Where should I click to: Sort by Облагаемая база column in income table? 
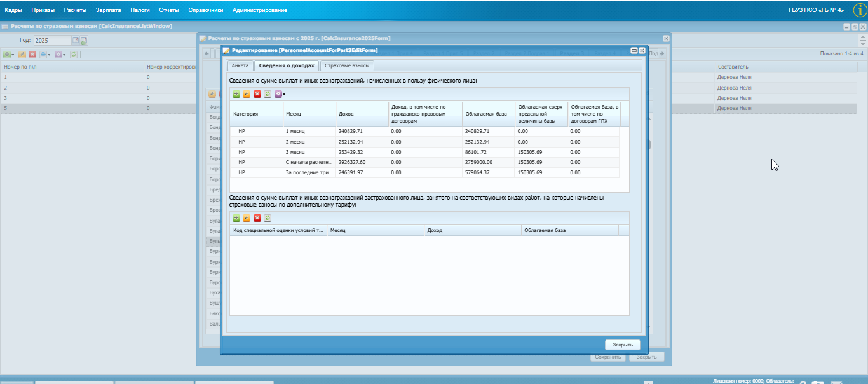[x=488, y=114]
